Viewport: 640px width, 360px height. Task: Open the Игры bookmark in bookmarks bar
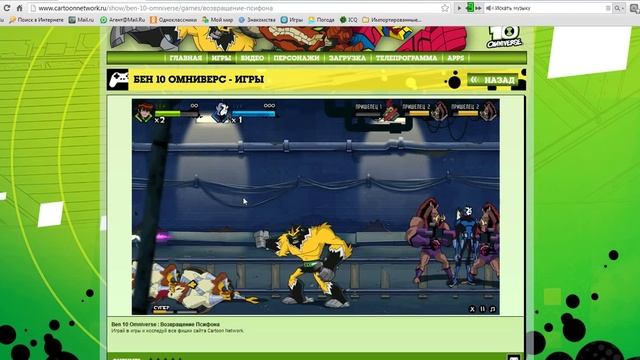click(x=292, y=20)
